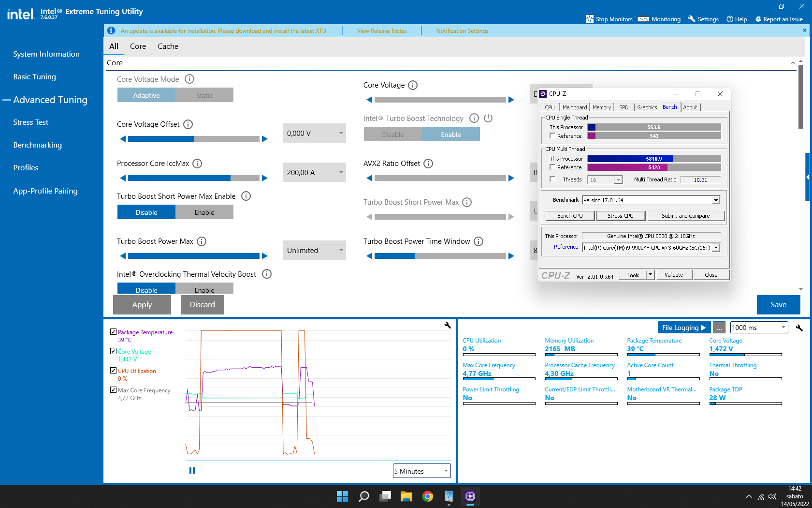
Task: Click the Thermal Velocity Boost info icon
Action: pyautogui.click(x=267, y=274)
